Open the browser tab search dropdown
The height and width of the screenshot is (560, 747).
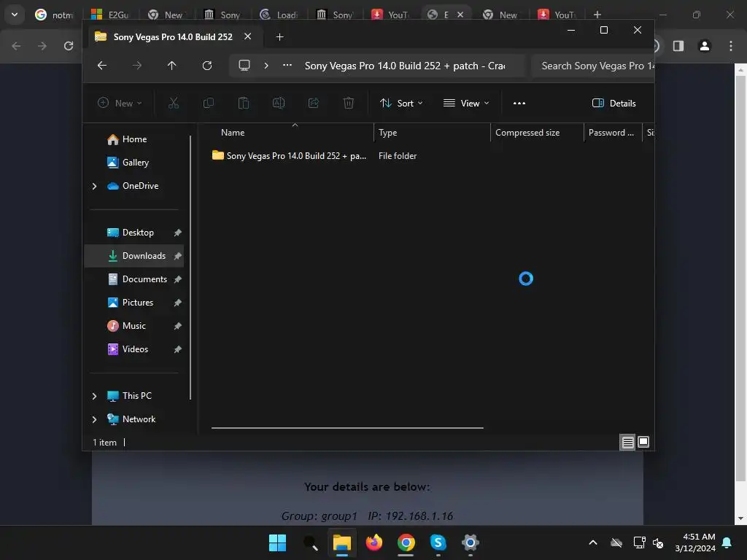point(15,15)
